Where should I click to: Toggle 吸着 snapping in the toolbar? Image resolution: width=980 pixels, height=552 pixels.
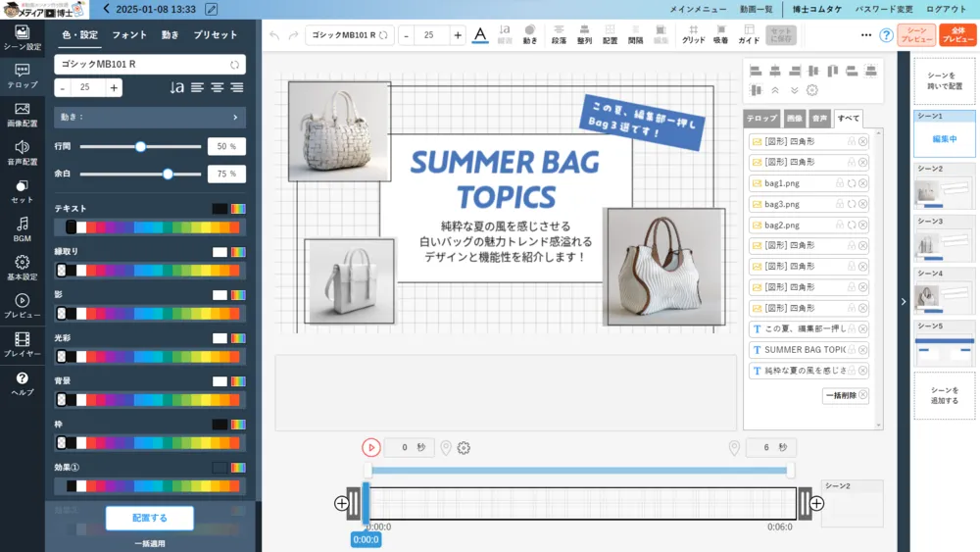(x=720, y=34)
